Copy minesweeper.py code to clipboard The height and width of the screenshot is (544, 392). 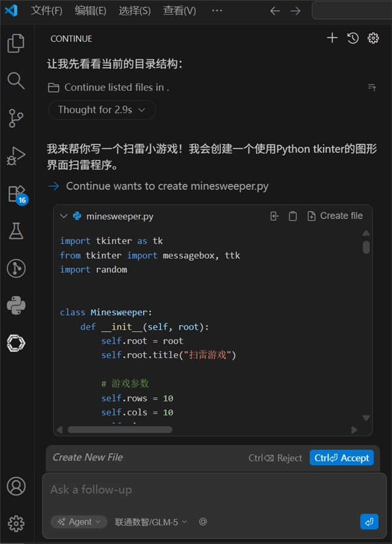point(292,216)
